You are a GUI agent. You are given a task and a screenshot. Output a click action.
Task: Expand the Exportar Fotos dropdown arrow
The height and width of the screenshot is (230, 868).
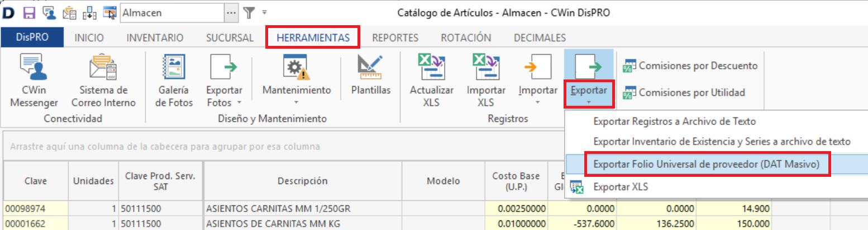[239, 103]
